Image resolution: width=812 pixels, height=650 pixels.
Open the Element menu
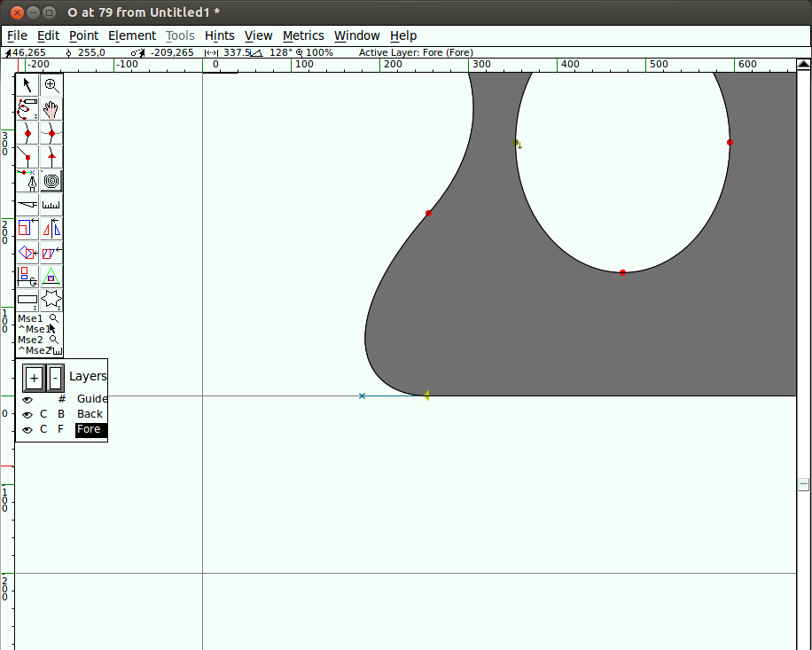tap(132, 35)
